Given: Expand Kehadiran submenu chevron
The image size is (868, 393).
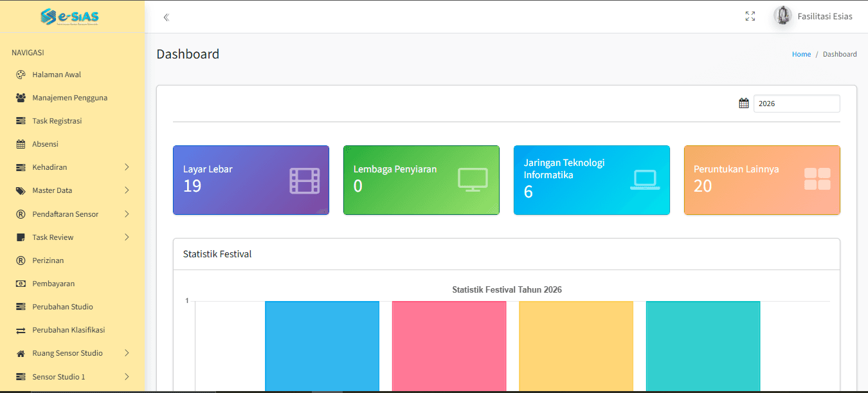Looking at the screenshot, I should pyautogui.click(x=127, y=167).
